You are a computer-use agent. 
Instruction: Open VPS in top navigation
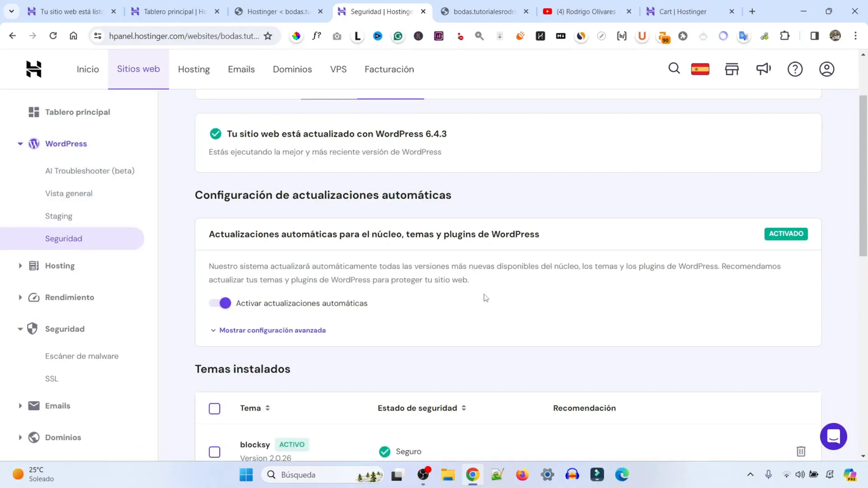(x=339, y=69)
